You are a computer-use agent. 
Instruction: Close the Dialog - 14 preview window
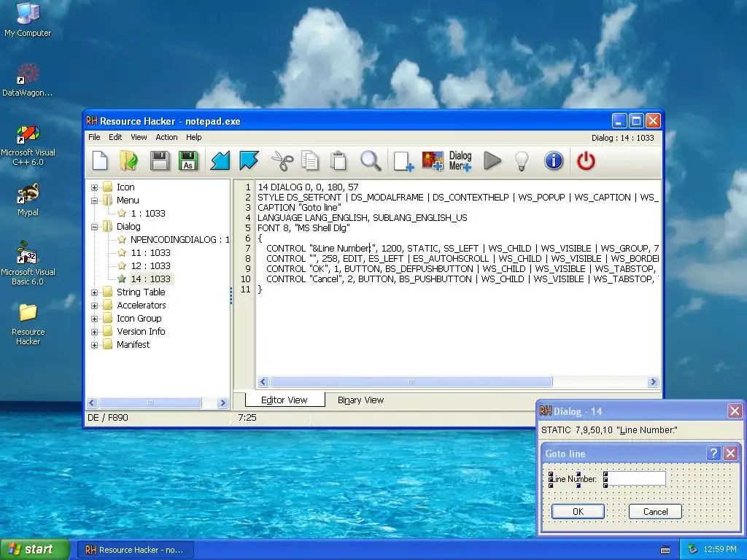735,411
